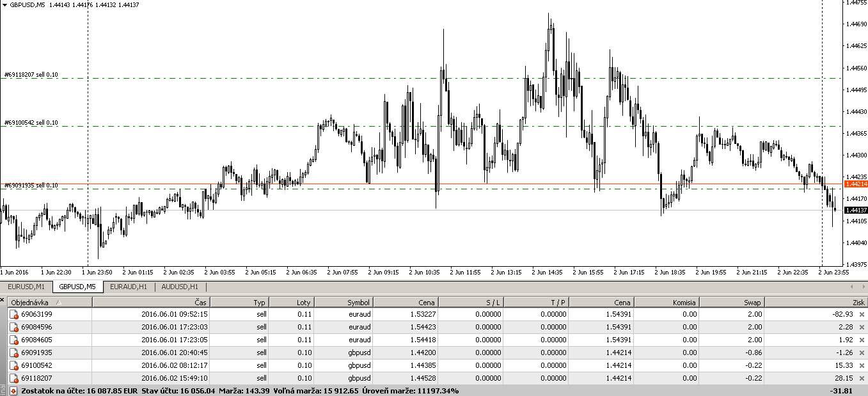The height and width of the screenshot is (396, 868).
Task: Click the order icon for ticket 69100542
Action: click(13, 365)
